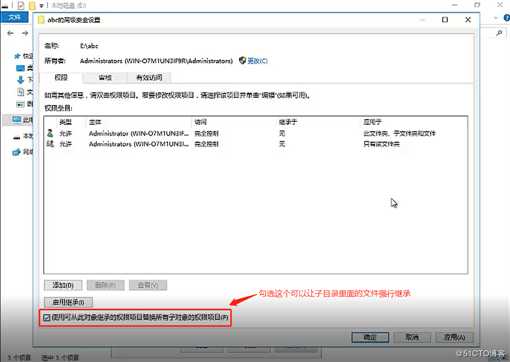Sort by the 应用于 column header
Screen dimensions: 510x362
coord(372,122)
